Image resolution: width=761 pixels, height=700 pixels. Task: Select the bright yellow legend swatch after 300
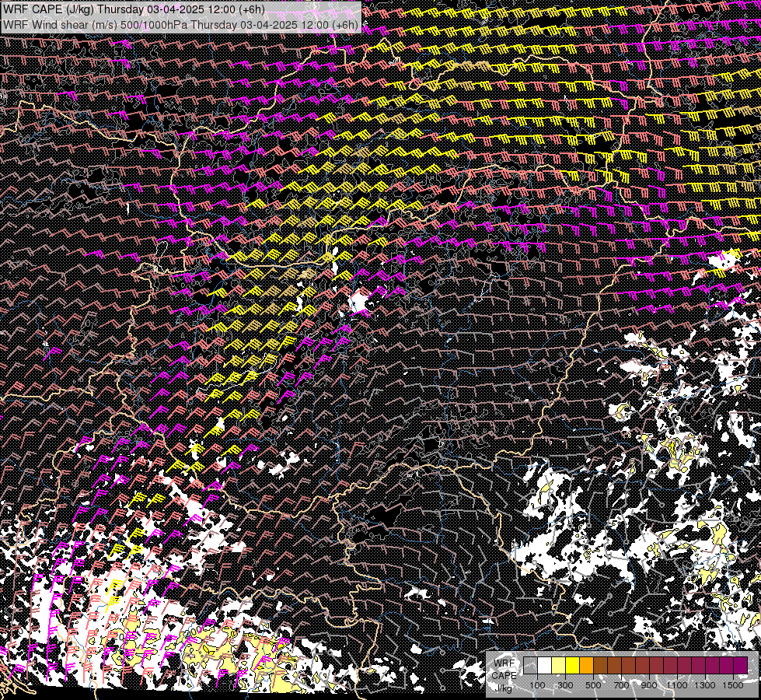[x=573, y=665]
